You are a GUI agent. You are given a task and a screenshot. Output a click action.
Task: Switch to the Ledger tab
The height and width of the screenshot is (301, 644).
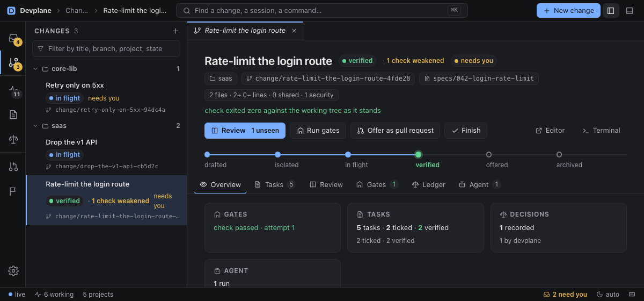click(428, 184)
